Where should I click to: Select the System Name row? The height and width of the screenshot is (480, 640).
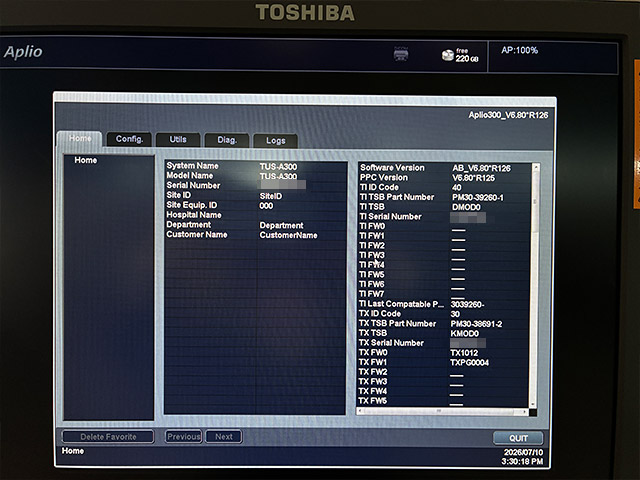click(x=255, y=166)
